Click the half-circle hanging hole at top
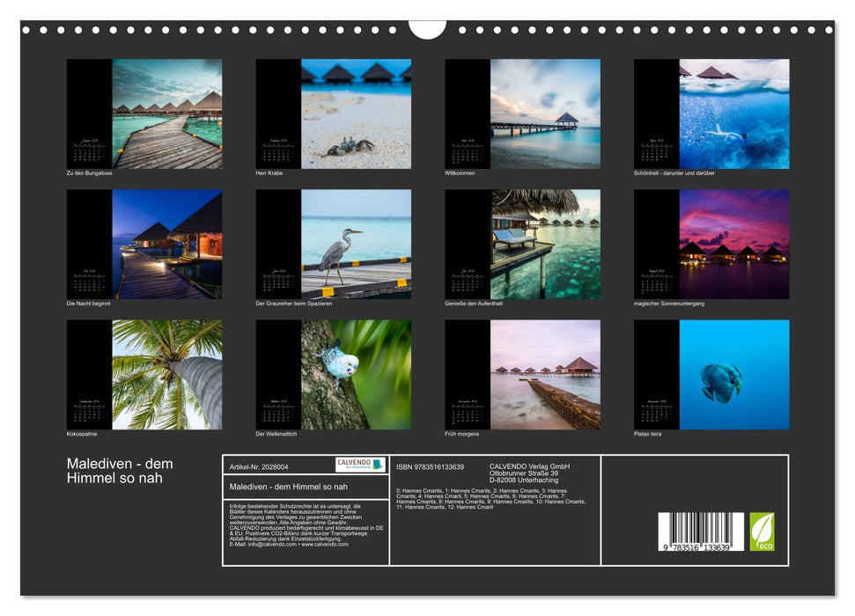This screenshot has height=616, width=855. pos(427,29)
